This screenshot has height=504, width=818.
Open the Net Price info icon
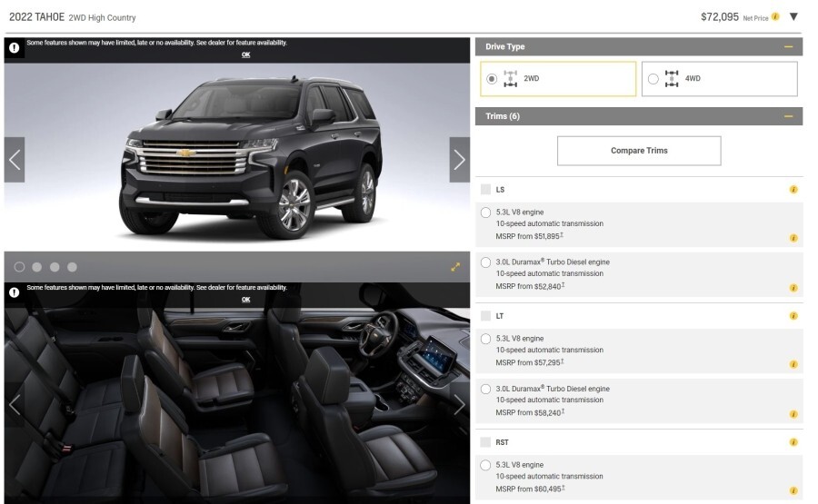[x=775, y=16]
